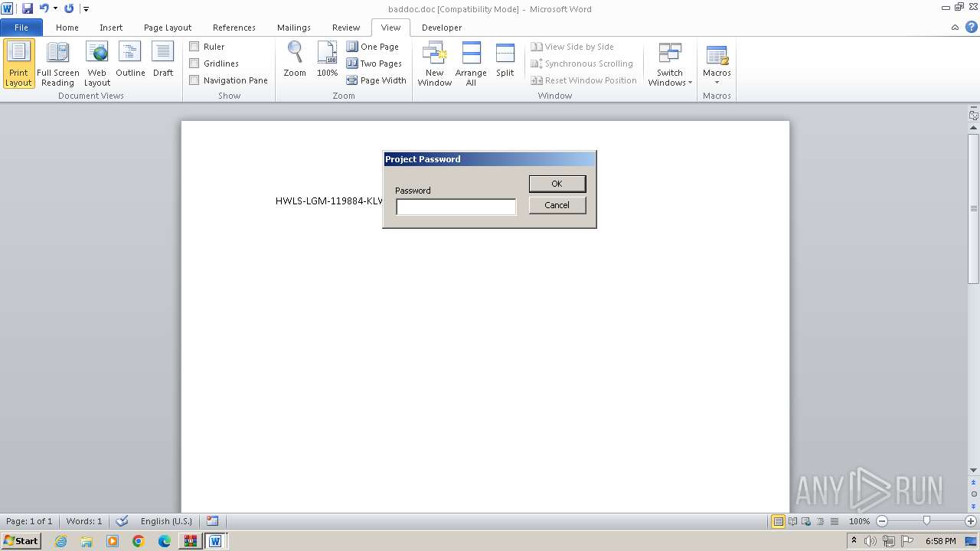Select Full Screen Reading in status bar

tap(792, 521)
